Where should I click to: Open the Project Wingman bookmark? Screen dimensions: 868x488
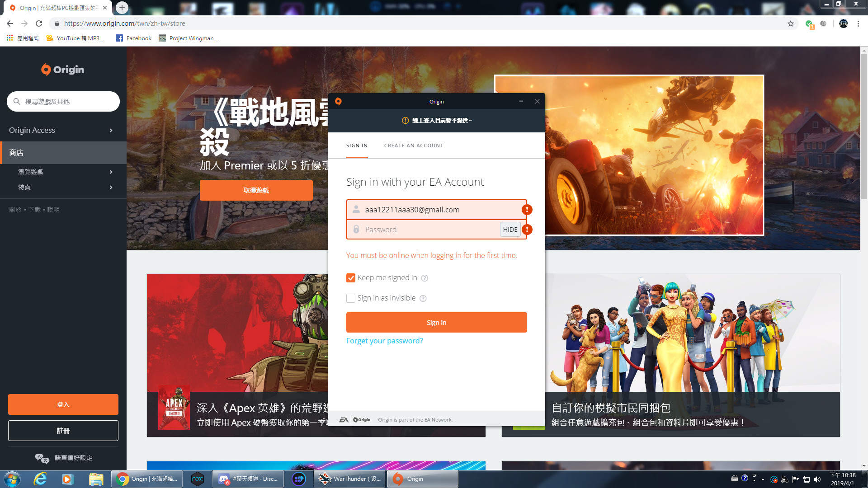pos(189,38)
